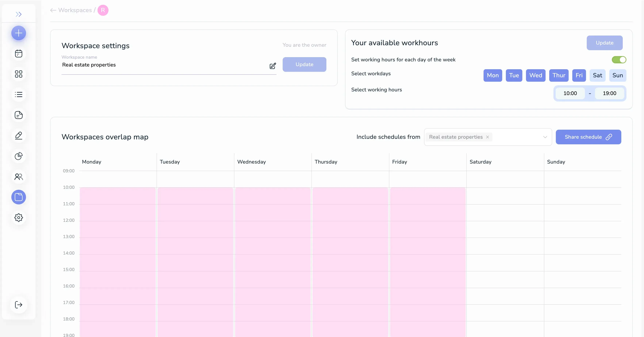Open the task list icon in sidebar
Viewport: 644px width, 337px height.
18,95
